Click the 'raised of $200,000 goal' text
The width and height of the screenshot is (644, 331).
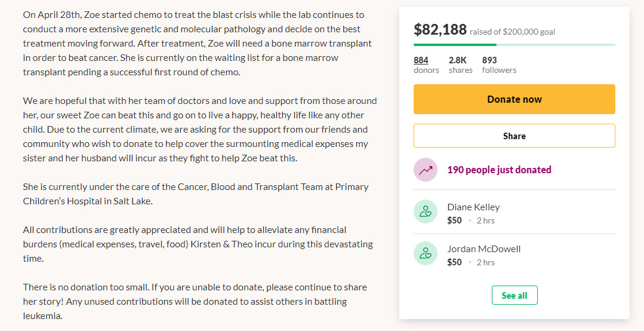[x=512, y=32]
